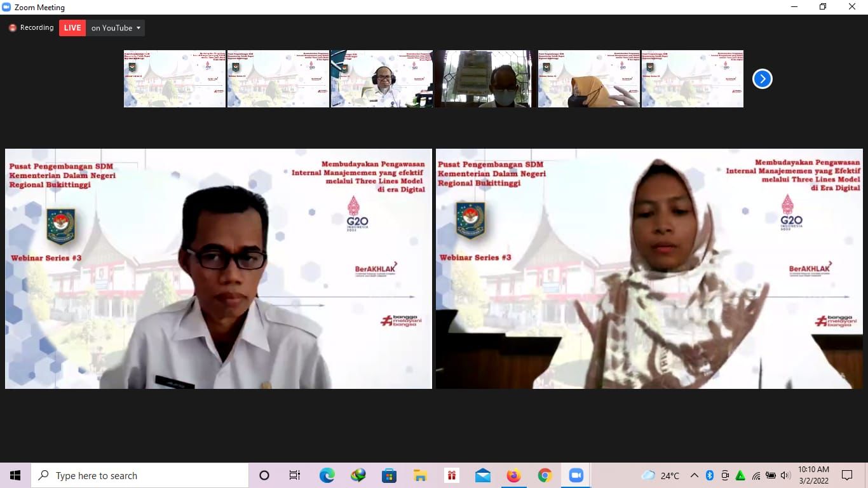Viewport: 868px width, 488px height.
Task: Click the Type here to search box
Action: click(140, 475)
